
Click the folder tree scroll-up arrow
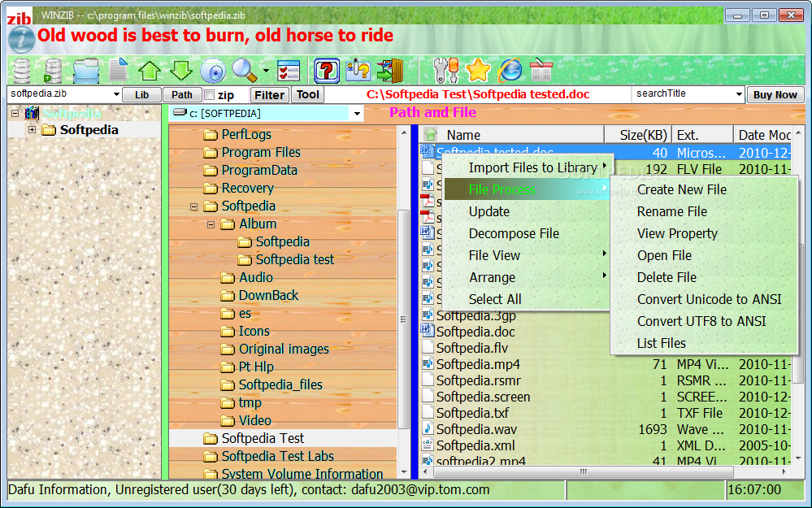404,133
